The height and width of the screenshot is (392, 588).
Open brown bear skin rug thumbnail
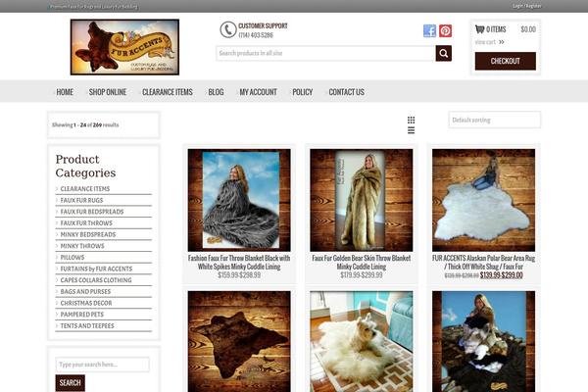[x=239, y=341]
